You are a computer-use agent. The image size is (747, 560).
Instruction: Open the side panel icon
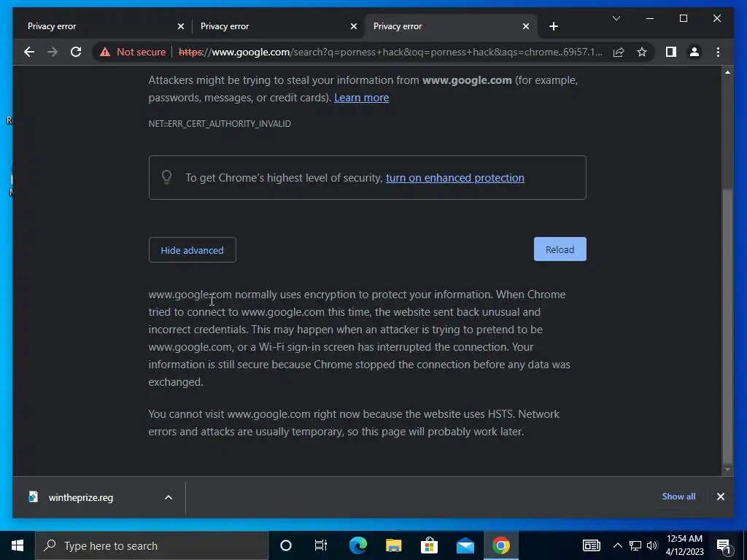tap(671, 52)
